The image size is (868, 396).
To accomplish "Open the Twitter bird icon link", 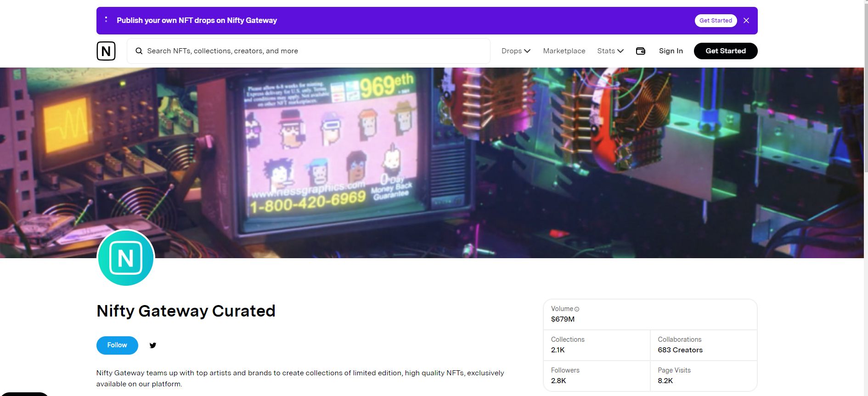I will tap(153, 345).
